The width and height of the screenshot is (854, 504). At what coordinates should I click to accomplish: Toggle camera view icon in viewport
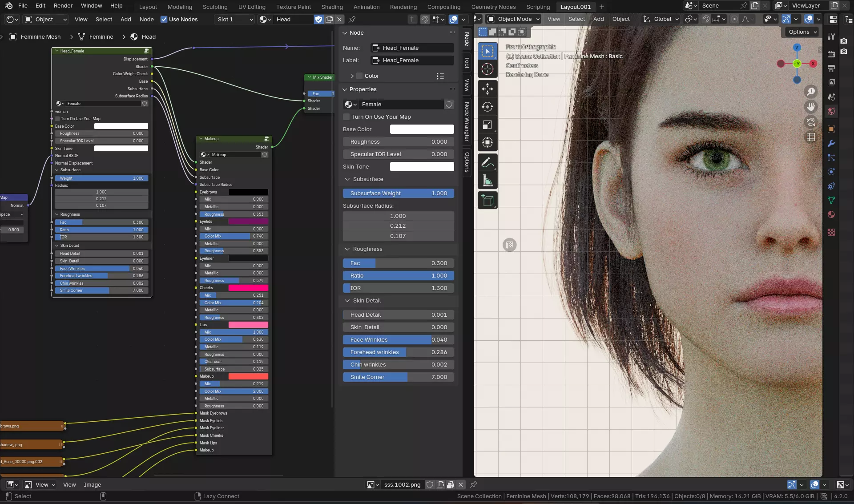811,122
